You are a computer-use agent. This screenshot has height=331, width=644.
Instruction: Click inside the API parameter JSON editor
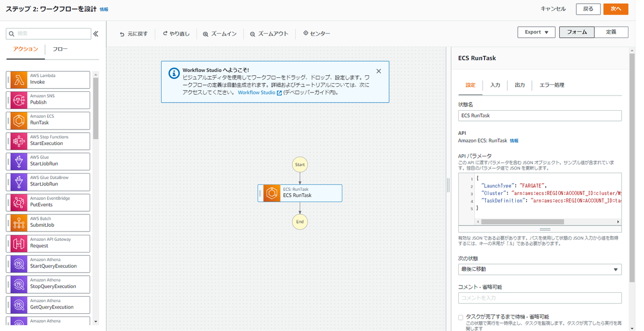[547, 195]
